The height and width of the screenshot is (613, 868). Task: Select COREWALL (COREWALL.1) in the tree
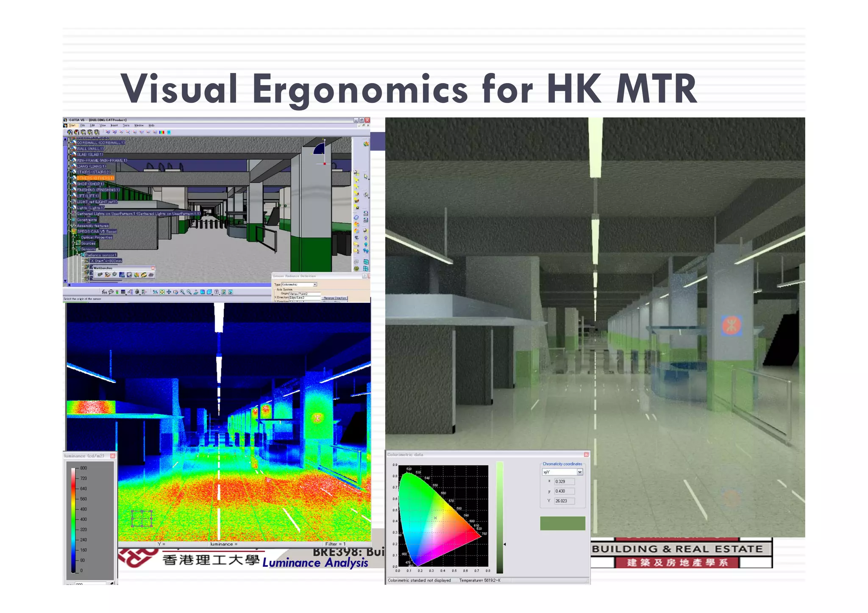[x=100, y=143]
